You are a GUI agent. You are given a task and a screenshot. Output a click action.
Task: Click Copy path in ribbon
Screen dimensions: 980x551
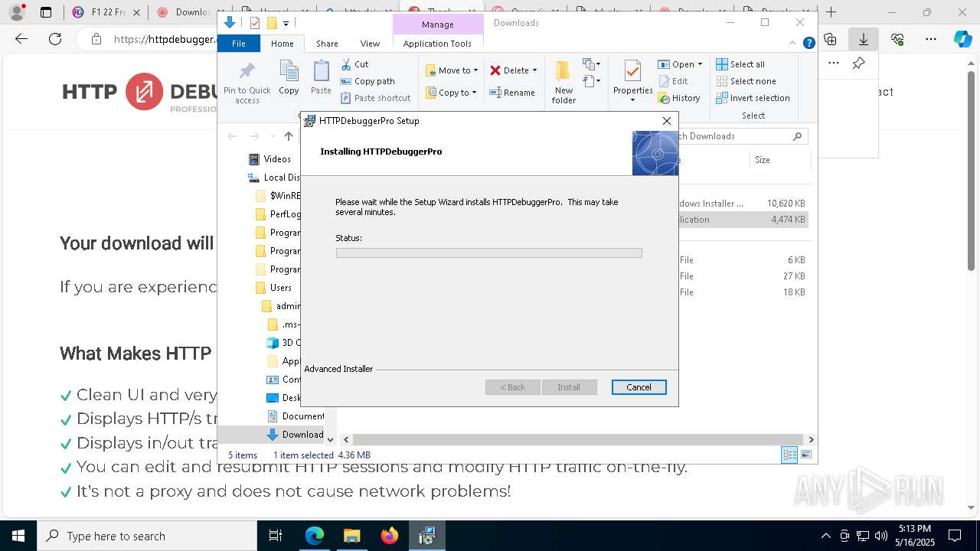[x=367, y=81]
